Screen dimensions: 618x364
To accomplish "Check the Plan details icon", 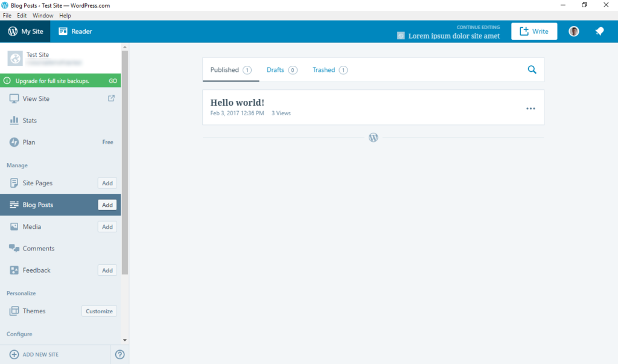I will [13, 142].
